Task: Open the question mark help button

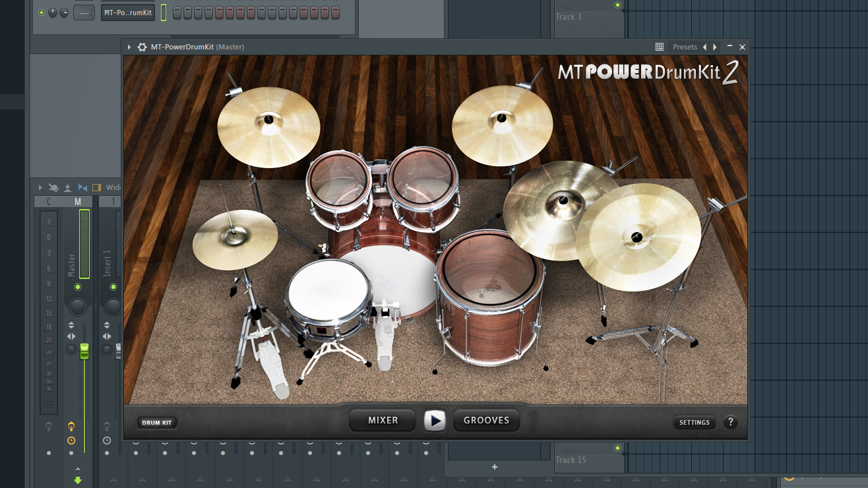Action: coord(730,423)
